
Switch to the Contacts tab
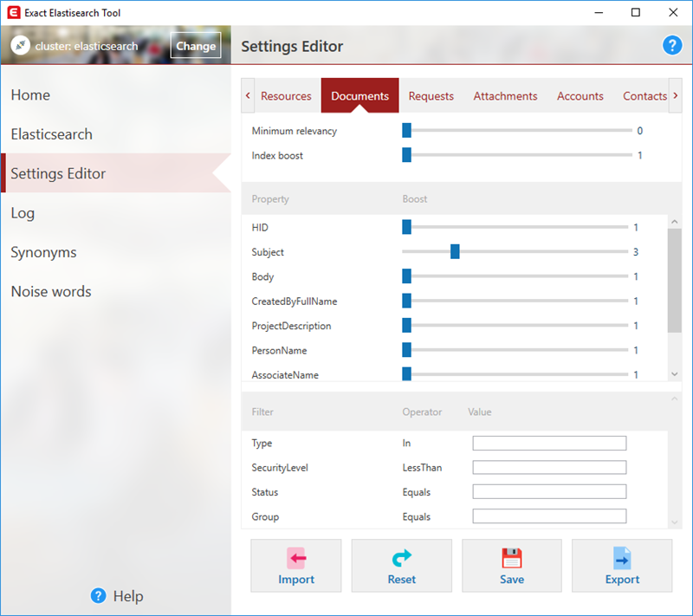[644, 96]
